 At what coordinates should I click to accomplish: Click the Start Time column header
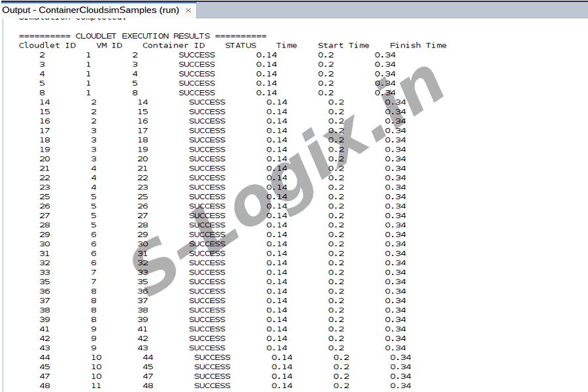click(x=343, y=46)
